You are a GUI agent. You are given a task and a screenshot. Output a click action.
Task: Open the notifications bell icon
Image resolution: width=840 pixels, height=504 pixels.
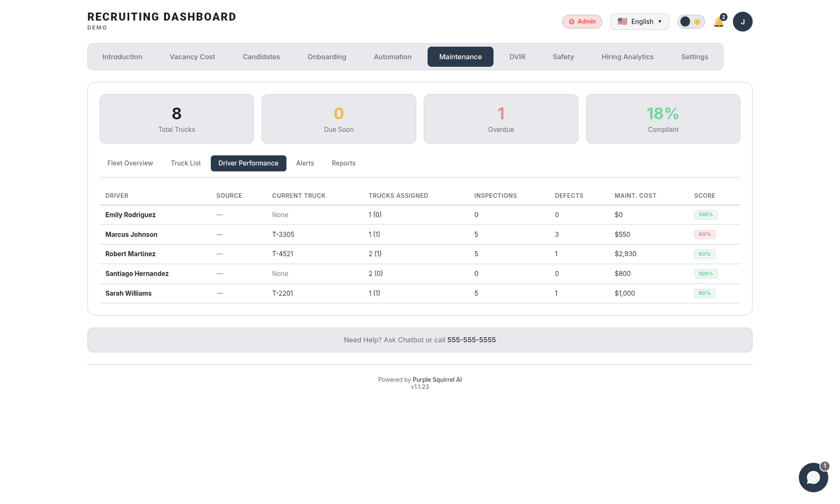tap(719, 22)
